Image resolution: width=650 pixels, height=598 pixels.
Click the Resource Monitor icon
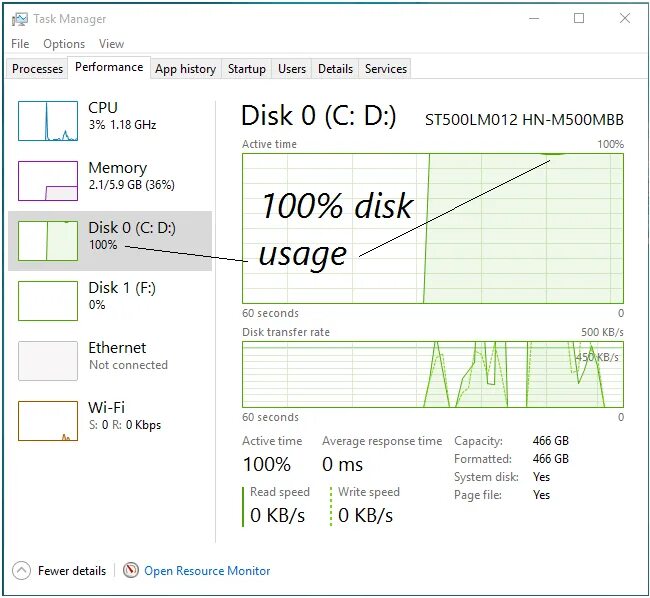(x=131, y=570)
